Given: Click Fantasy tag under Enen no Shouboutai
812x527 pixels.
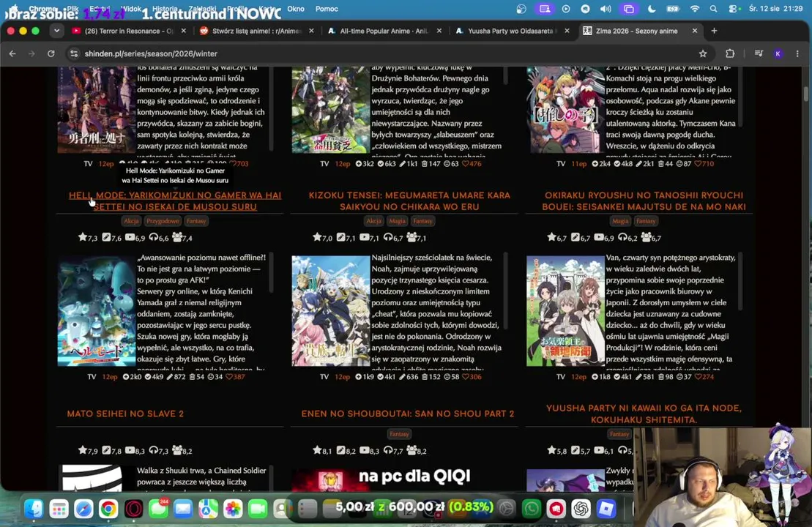Looking at the screenshot, I should point(399,434).
